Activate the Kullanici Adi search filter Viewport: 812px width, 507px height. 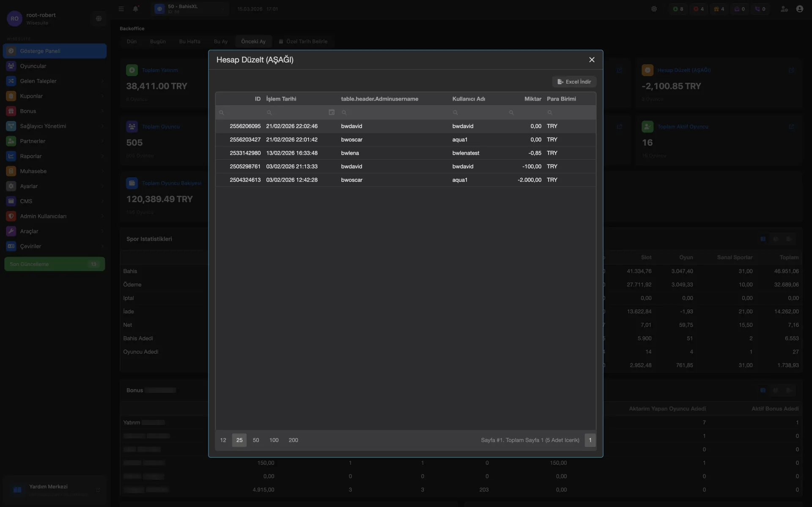pos(455,112)
